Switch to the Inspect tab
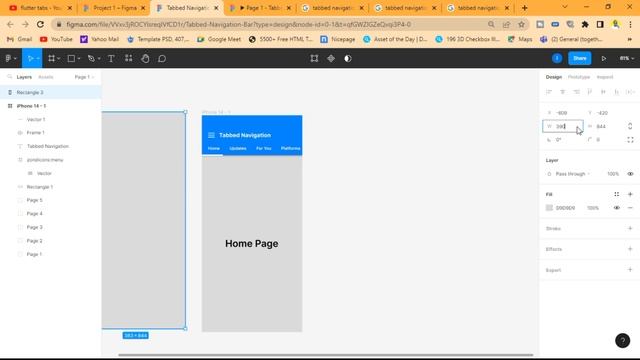 coord(605,77)
